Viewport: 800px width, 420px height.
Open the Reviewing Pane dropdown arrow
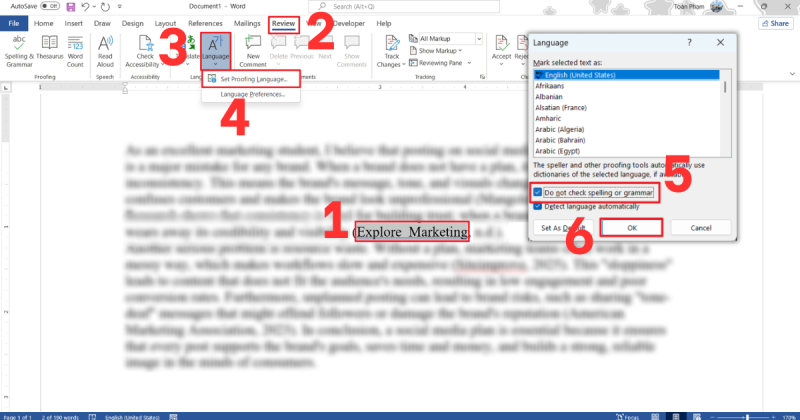click(469, 63)
